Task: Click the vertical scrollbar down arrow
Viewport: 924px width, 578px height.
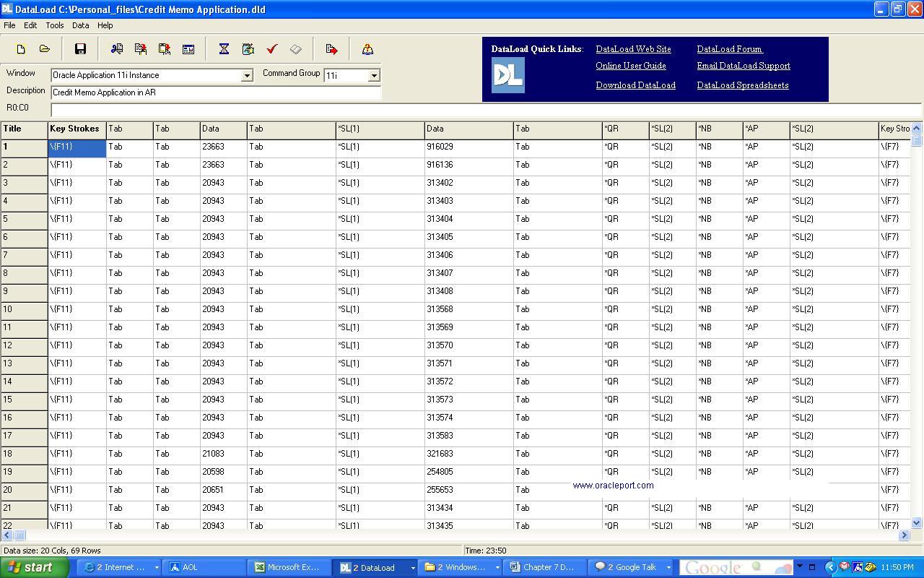Action: pyautogui.click(x=916, y=523)
